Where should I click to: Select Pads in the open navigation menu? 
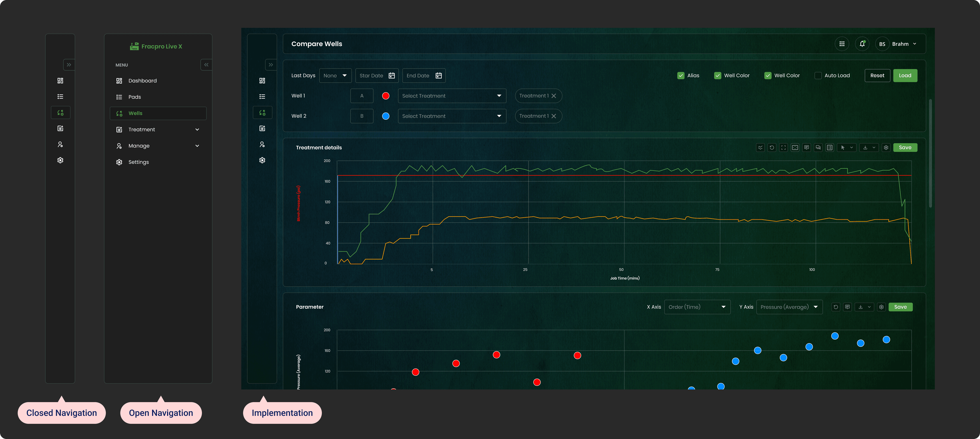(135, 97)
